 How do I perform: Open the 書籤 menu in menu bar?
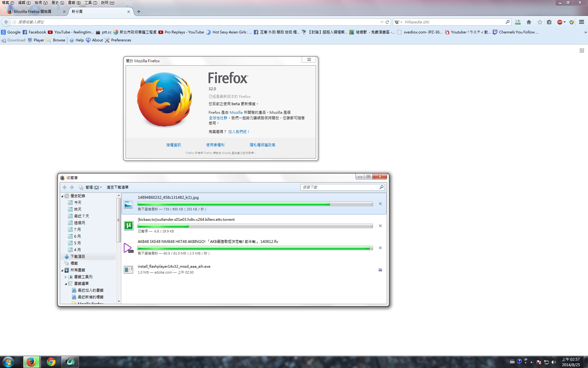pos(74,3)
